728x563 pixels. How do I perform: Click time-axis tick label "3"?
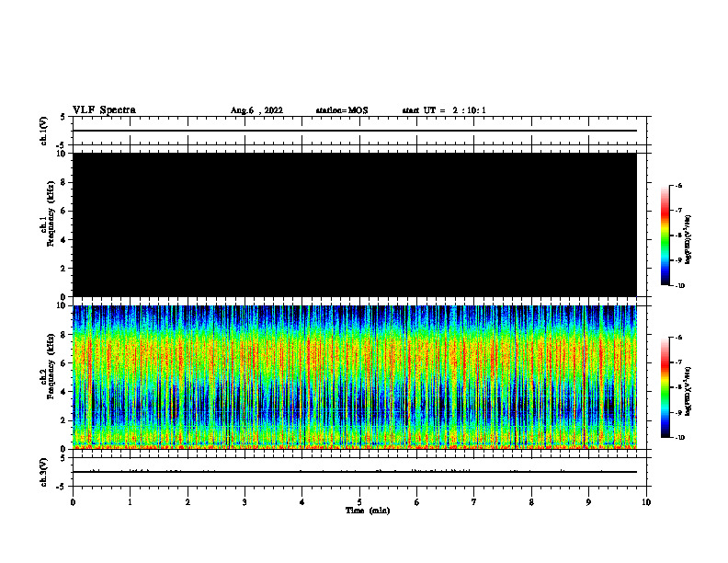coord(245,502)
